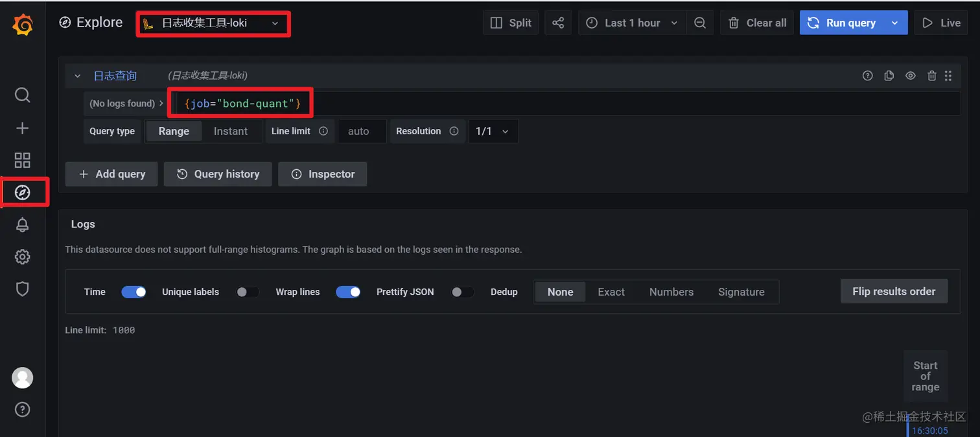Click the share shortened link icon
980x437 pixels.
click(558, 23)
